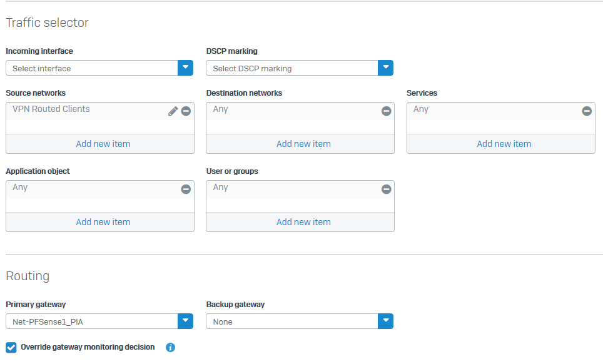This screenshot has width=603, height=364.
Task: Show info about override gateway monitoring
Action: tap(170, 348)
